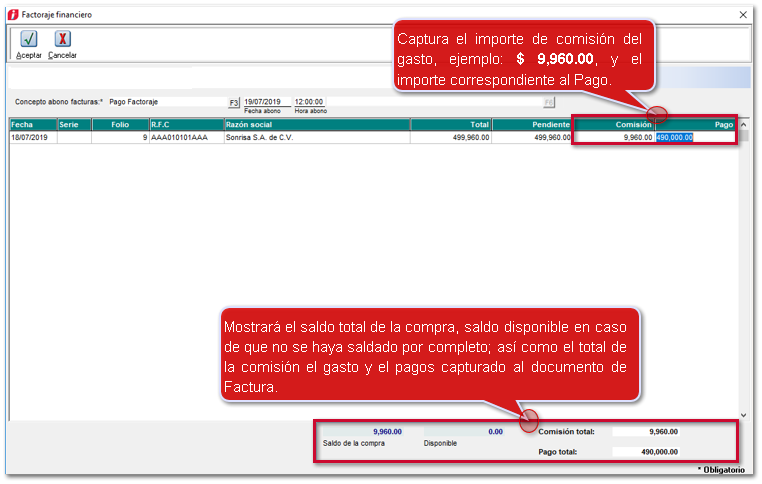Click the Saldo de la compra value

[x=360, y=432]
